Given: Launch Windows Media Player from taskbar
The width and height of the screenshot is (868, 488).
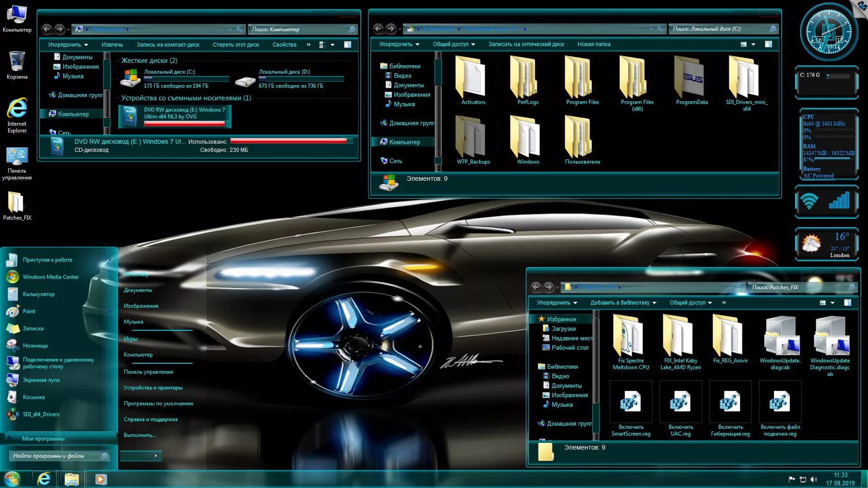Looking at the screenshot, I should (x=101, y=479).
